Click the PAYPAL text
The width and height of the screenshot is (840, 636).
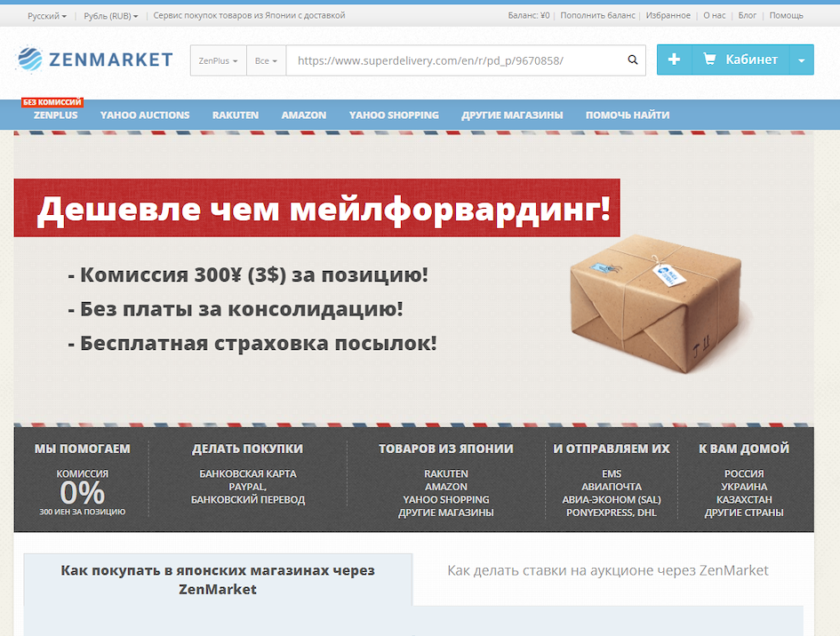(248, 487)
